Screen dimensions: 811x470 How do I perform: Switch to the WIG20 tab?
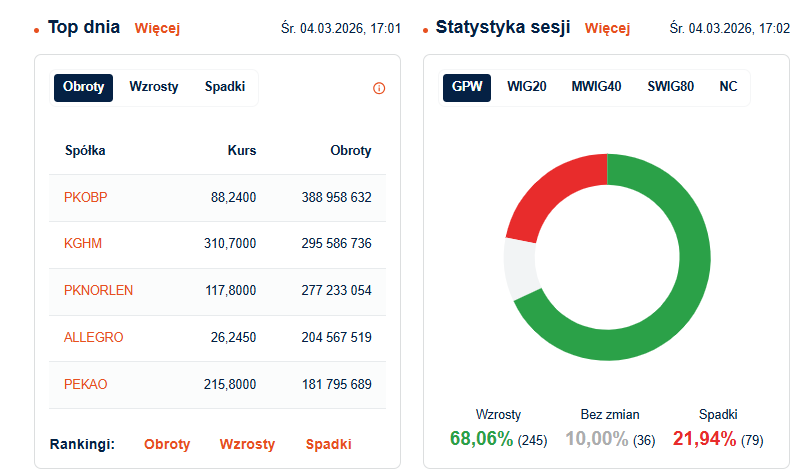527,87
